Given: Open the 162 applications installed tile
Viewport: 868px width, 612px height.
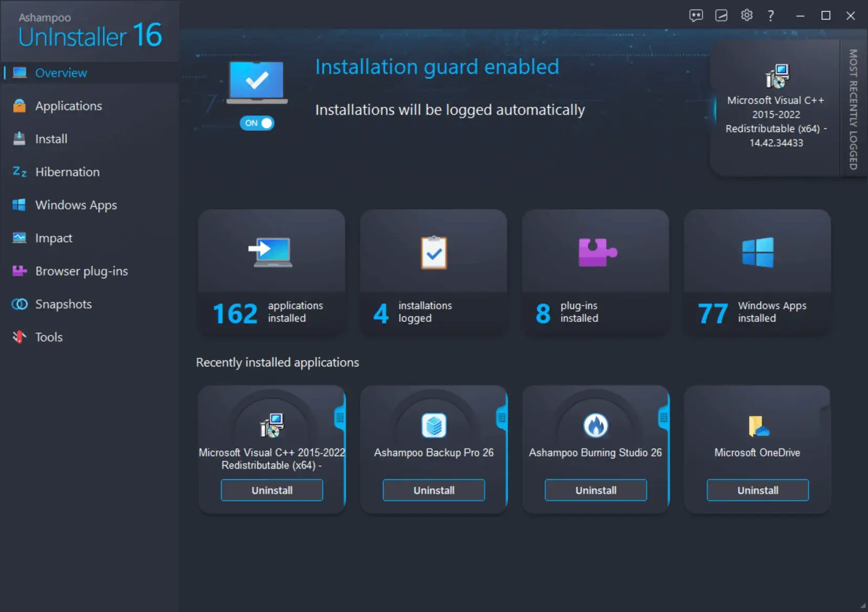Looking at the screenshot, I should pyautogui.click(x=271, y=272).
